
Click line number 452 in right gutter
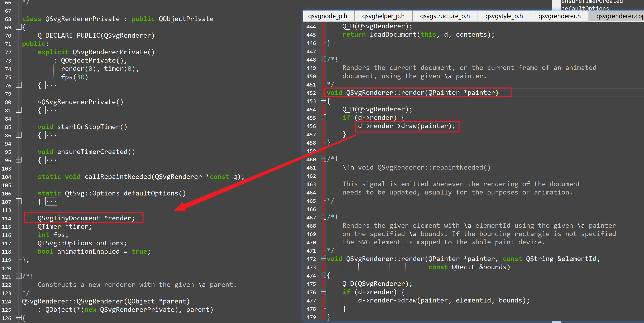tap(311, 93)
